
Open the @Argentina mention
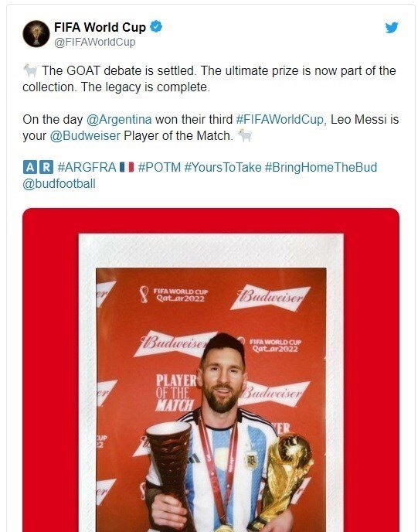[119, 119]
